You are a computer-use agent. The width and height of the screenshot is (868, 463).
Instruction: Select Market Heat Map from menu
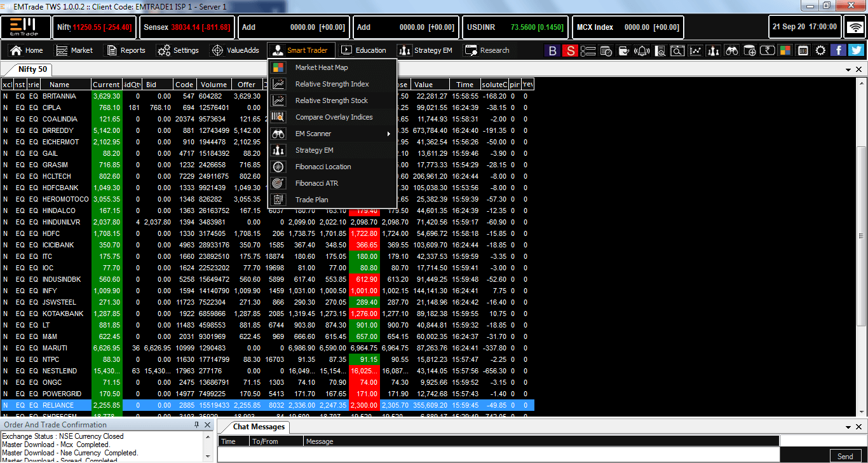(x=321, y=67)
